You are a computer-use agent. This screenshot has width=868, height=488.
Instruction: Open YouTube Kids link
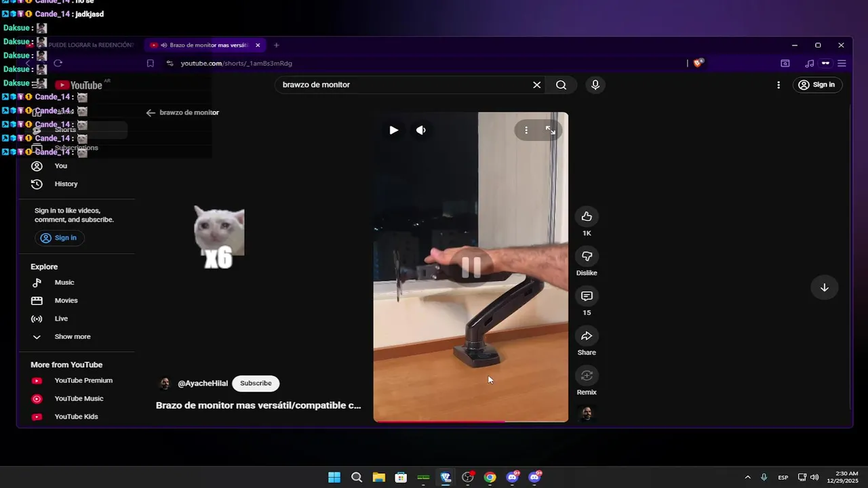[76, 417]
